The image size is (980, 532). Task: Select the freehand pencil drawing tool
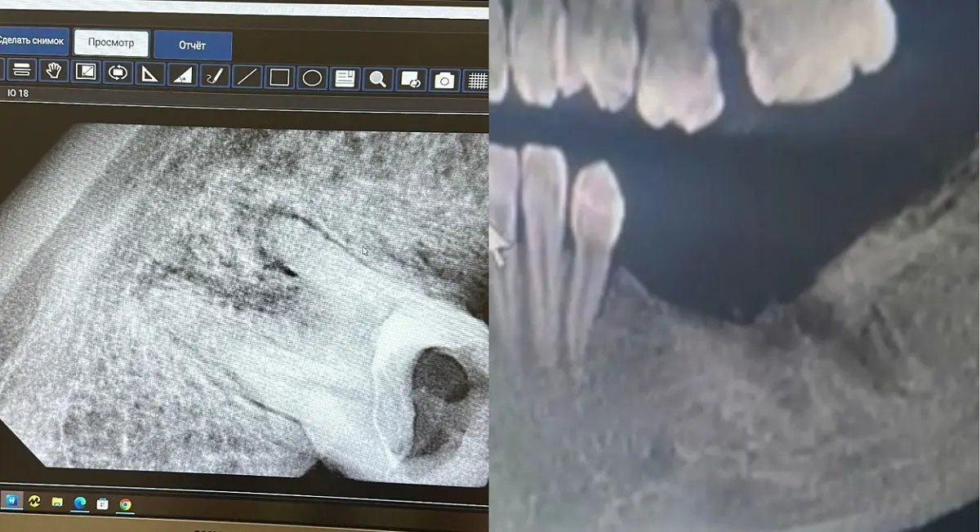[214, 77]
